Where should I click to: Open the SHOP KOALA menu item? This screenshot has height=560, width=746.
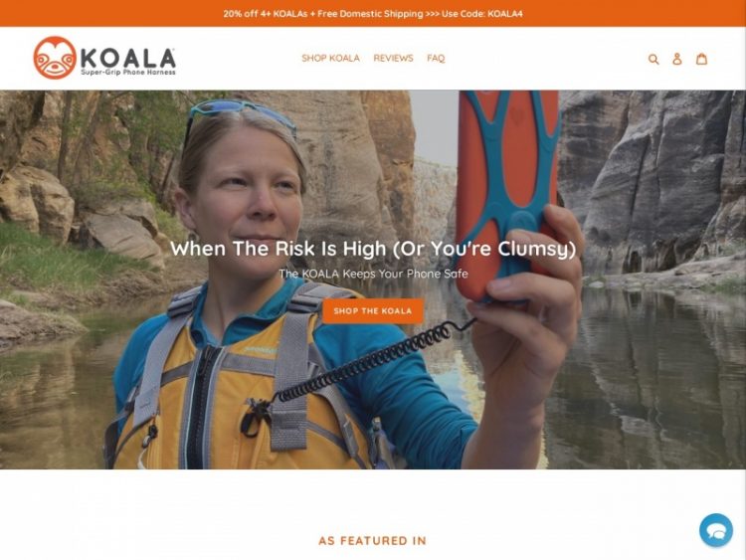(x=330, y=58)
